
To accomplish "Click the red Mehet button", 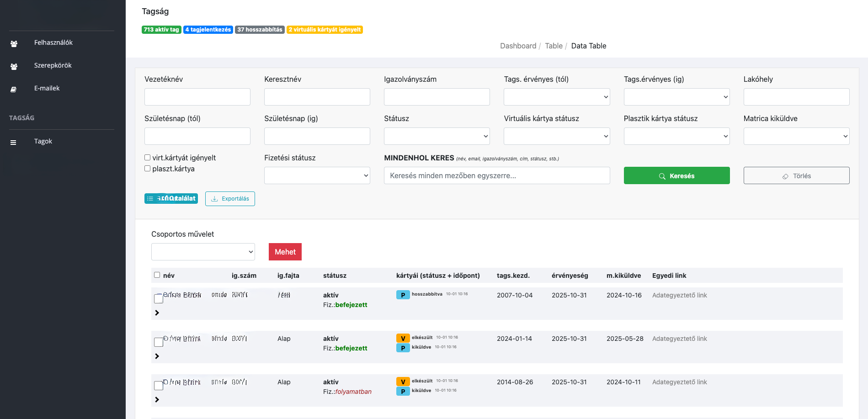I will 285,252.
